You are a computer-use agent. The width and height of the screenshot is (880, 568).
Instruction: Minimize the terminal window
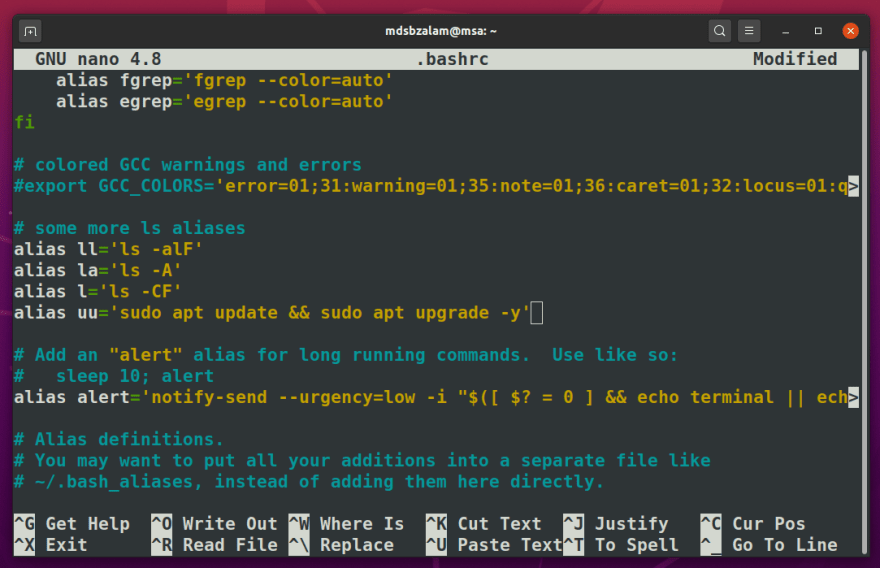(x=786, y=31)
